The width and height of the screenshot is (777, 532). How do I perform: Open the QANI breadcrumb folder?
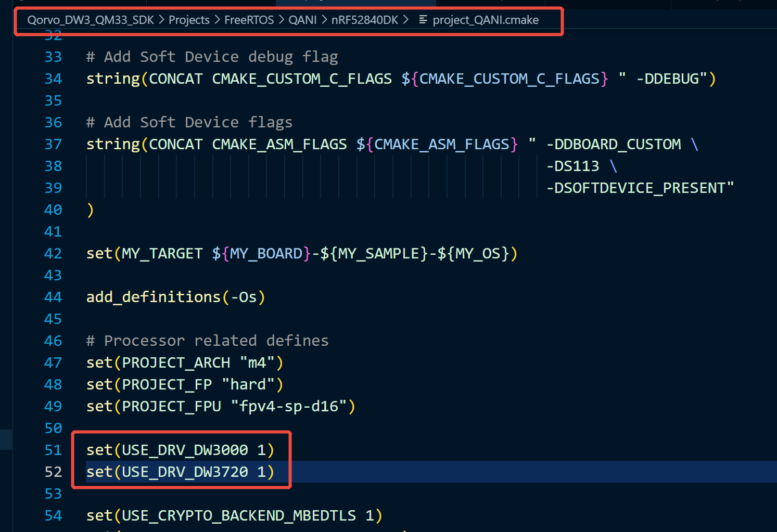pyautogui.click(x=302, y=20)
